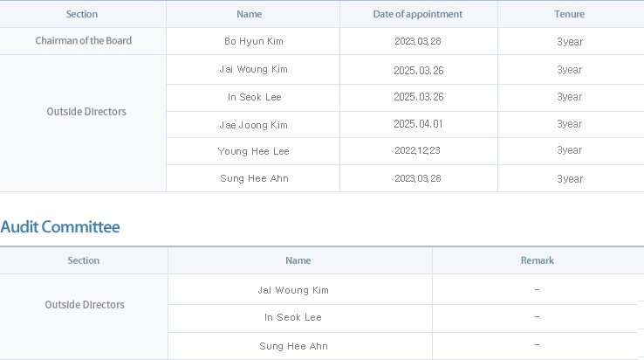Click the 2022.12.23 appointment date
The image size is (644, 360).
tap(417, 150)
